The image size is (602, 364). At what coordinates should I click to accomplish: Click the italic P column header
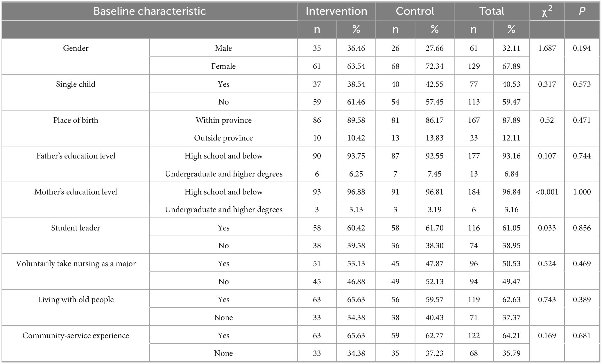(582, 11)
